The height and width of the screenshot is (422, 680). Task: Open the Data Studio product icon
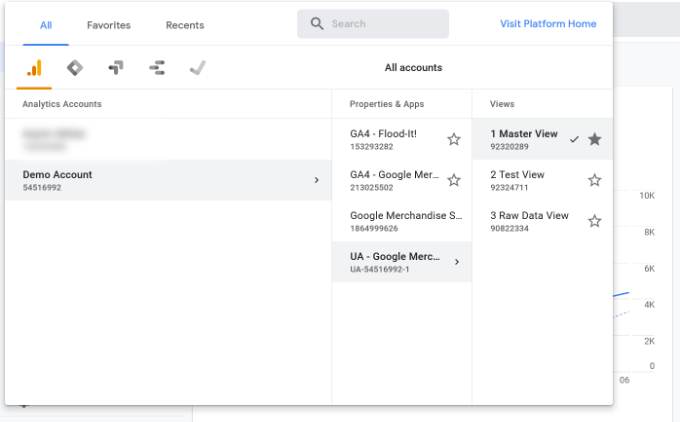pyautogui.click(x=157, y=68)
